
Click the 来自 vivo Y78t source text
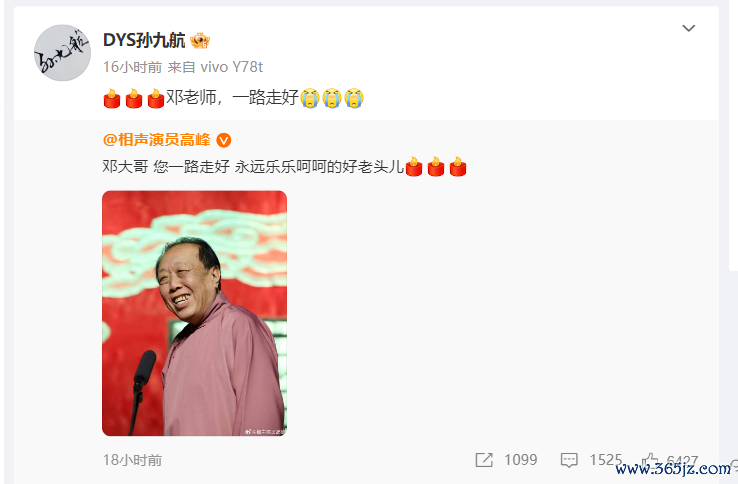(215, 67)
